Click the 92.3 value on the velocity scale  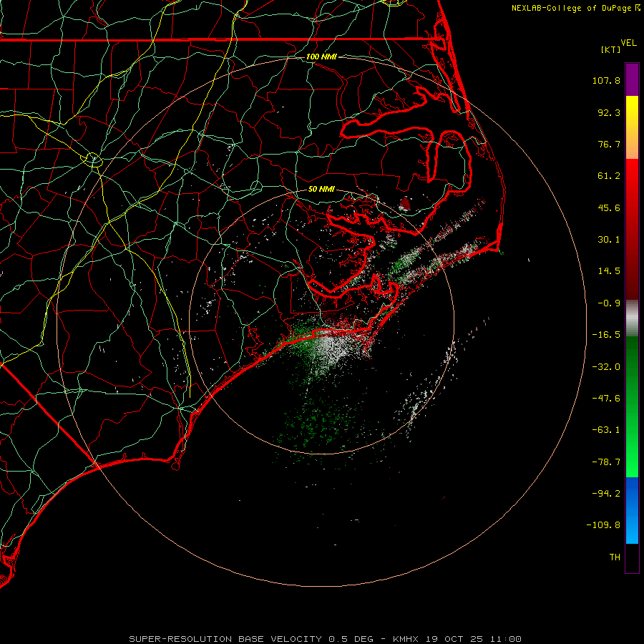[x=609, y=112]
